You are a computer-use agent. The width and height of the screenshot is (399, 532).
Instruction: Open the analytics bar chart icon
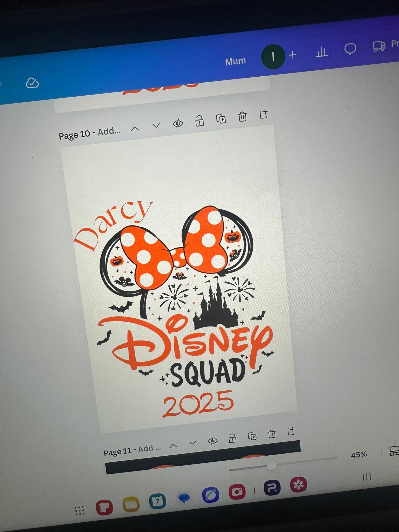coord(322,52)
